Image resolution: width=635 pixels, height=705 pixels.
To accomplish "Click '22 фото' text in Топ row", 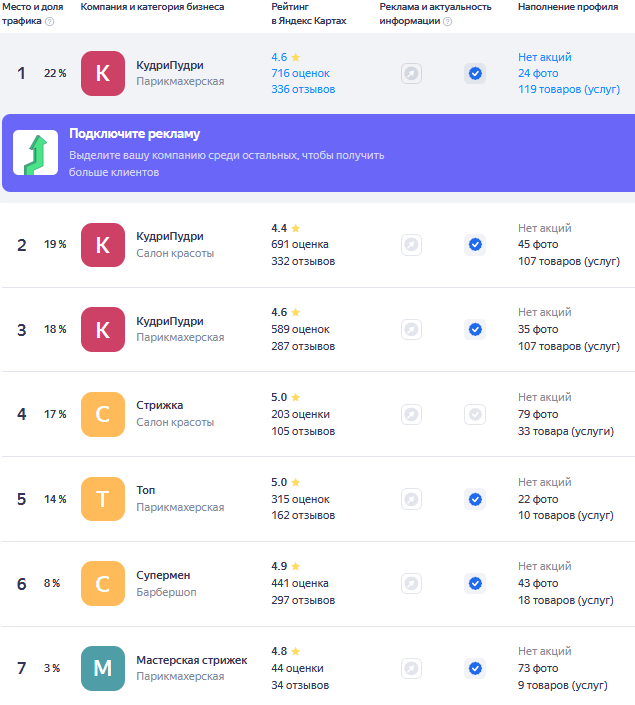I will [x=538, y=500].
